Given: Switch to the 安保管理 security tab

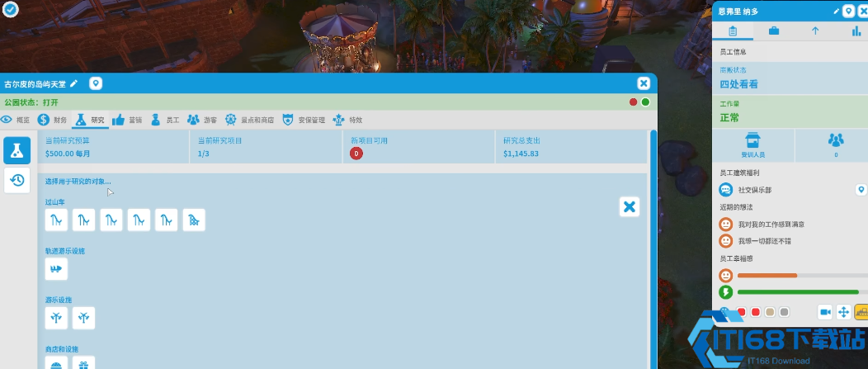Looking at the screenshot, I should click(304, 120).
